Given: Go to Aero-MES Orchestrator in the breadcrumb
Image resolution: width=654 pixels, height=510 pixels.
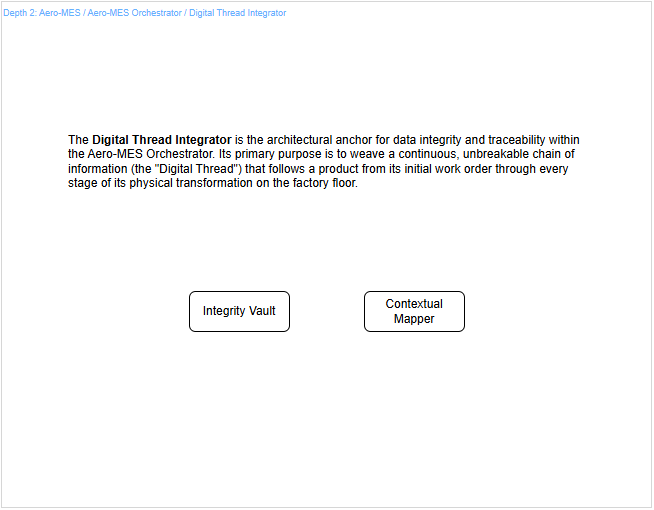Looking at the screenshot, I should [135, 13].
